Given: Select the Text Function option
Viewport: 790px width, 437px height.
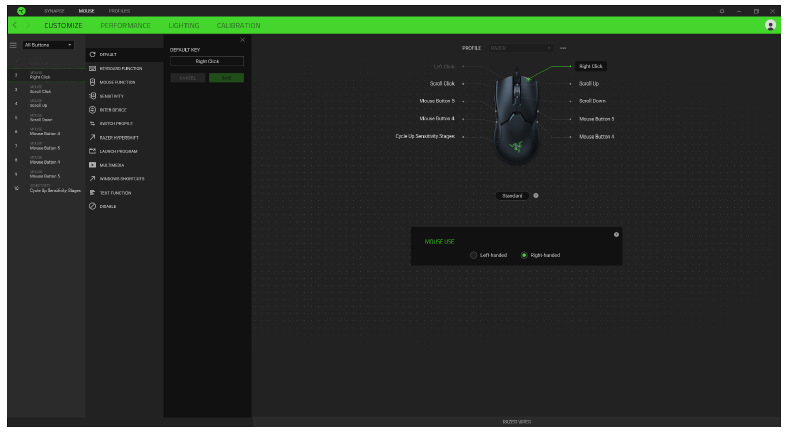Looking at the screenshot, I should click(124, 193).
